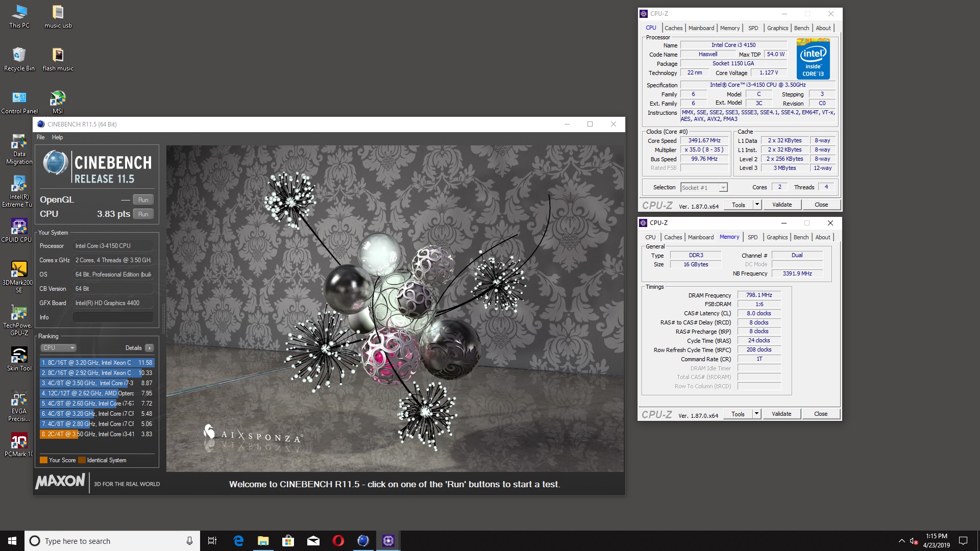This screenshot has width=980, height=551.
Task: Switch to Cinebench taskbar icon
Action: pos(363,541)
